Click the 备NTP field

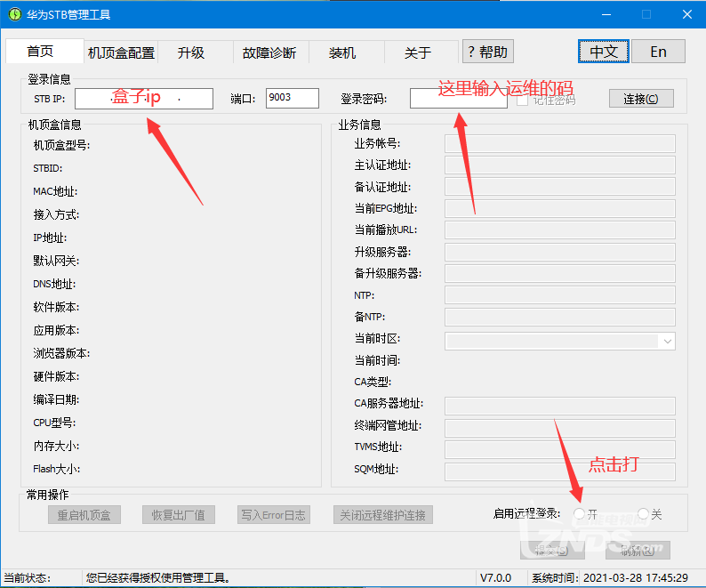click(x=559, y=317)
